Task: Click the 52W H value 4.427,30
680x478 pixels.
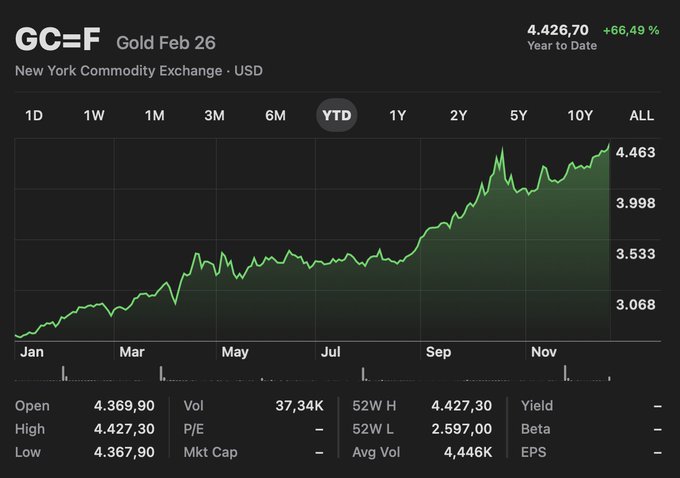Action: pyautogui.click(x=461, y=406)
